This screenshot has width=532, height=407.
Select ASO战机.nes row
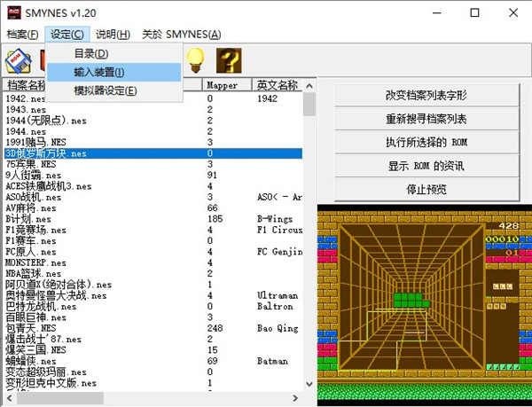click(153, 197)
